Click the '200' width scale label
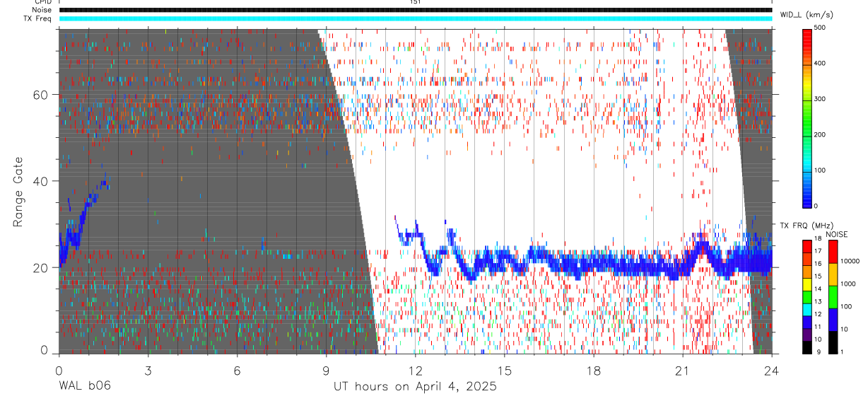 (x=820, y=134)
